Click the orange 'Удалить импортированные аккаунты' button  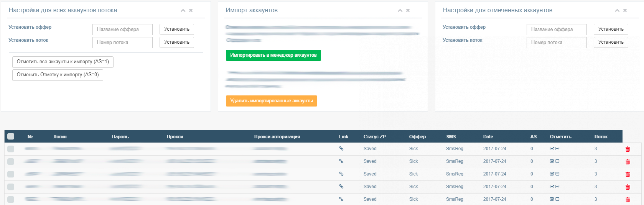click(x=271, y=101)
